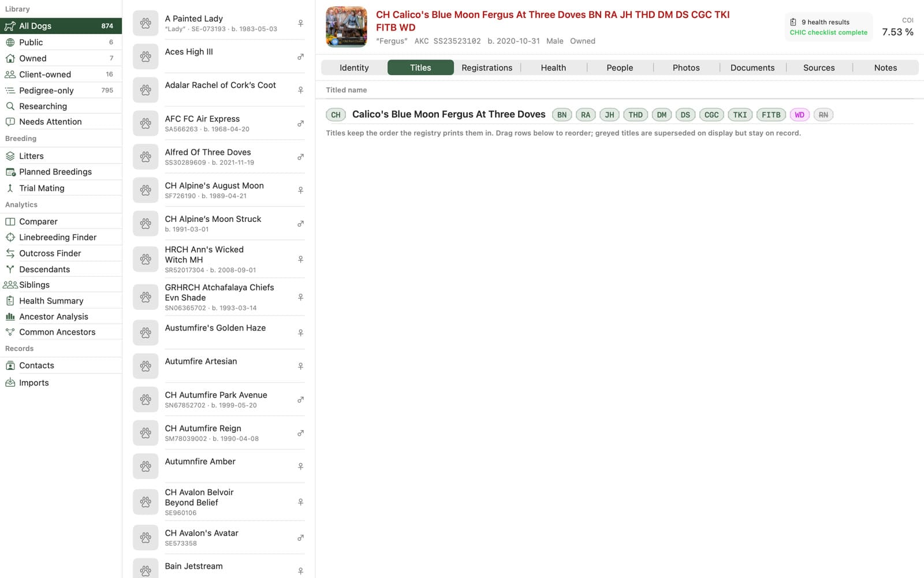This screenshot has height=578, width=924.
Task: Open the Ancestor Analysis chart icon
Action: pyautogui.click(x=10, y=317)
